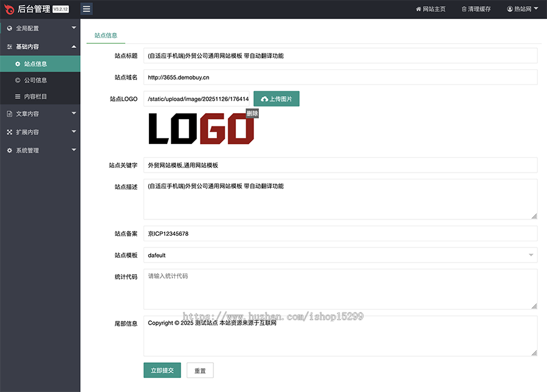Click the hamburger menu icon beside the logo

[85, 9]
